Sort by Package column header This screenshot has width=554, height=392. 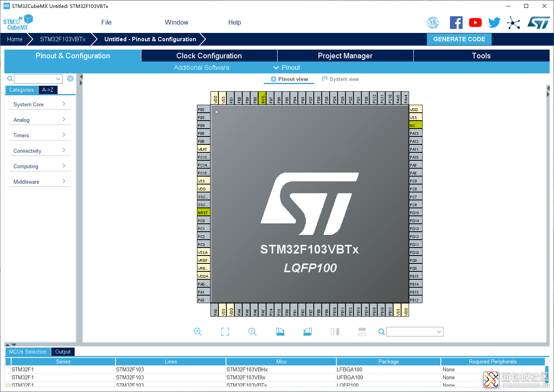pyautogui.click(x=388, y=361)
